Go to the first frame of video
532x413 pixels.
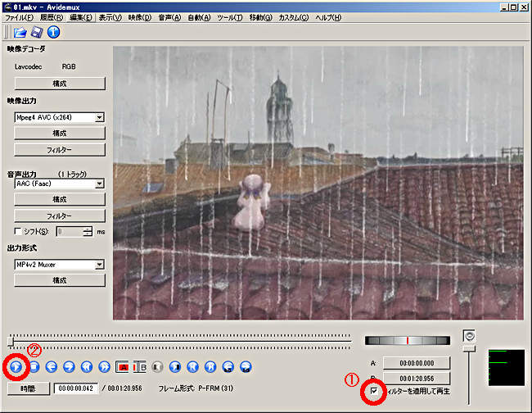tap(192, 367)
